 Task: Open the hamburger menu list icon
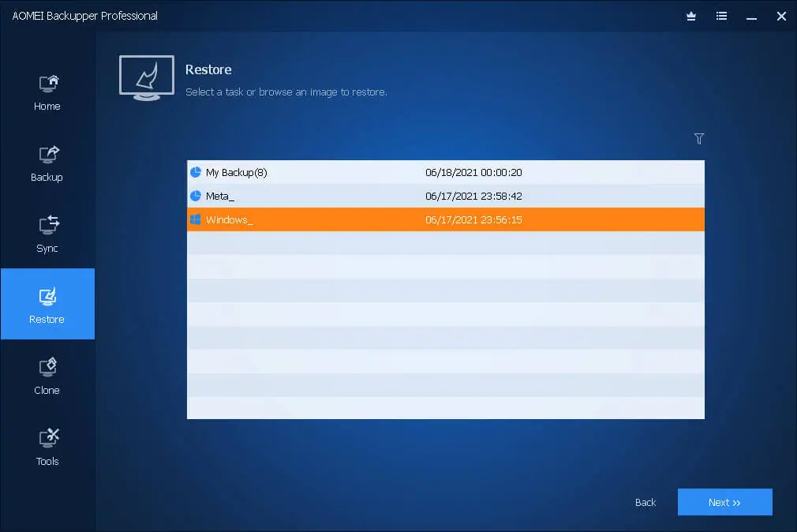(721, 17)
